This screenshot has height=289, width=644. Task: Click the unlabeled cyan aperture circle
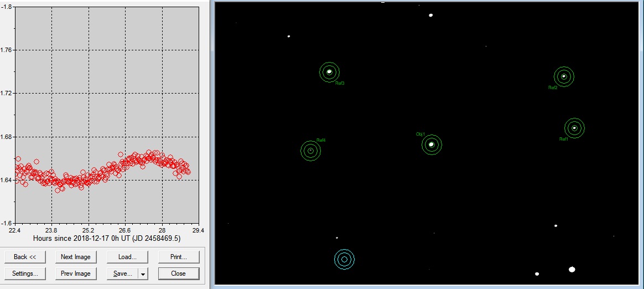(x=344, y=259)
